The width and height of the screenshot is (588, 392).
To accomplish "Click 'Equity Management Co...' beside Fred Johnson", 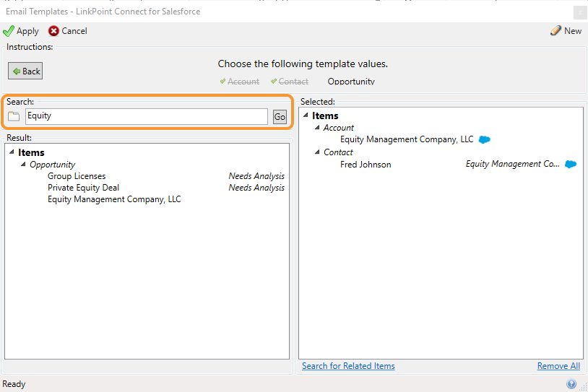I will click(x=512, y=164).
